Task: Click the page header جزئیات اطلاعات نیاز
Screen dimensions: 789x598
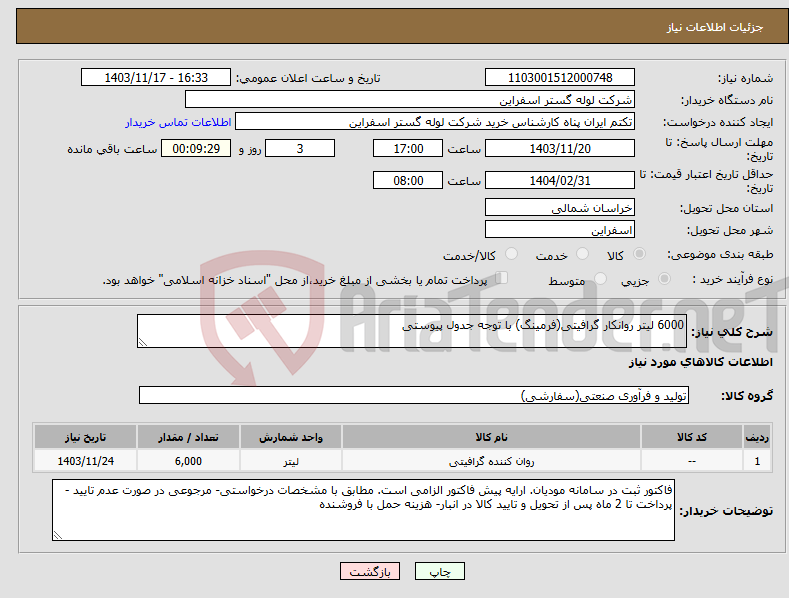Action: tap(715, 27)
